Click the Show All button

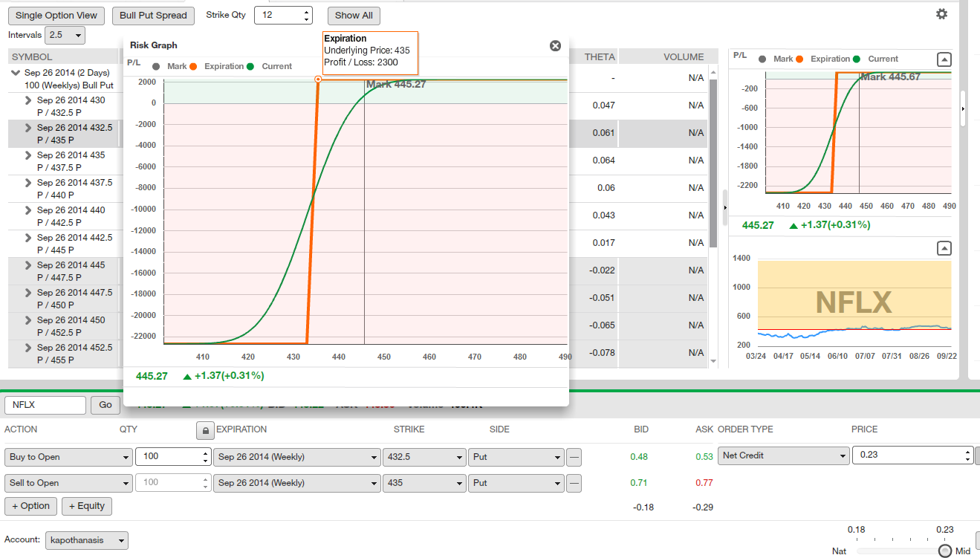click(x=354, y=15)
